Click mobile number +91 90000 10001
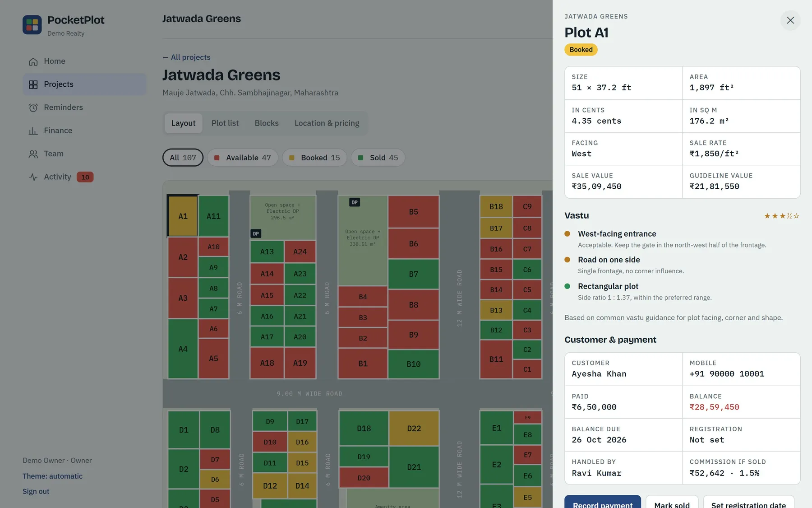812x508 pixels. click(726, 374)
